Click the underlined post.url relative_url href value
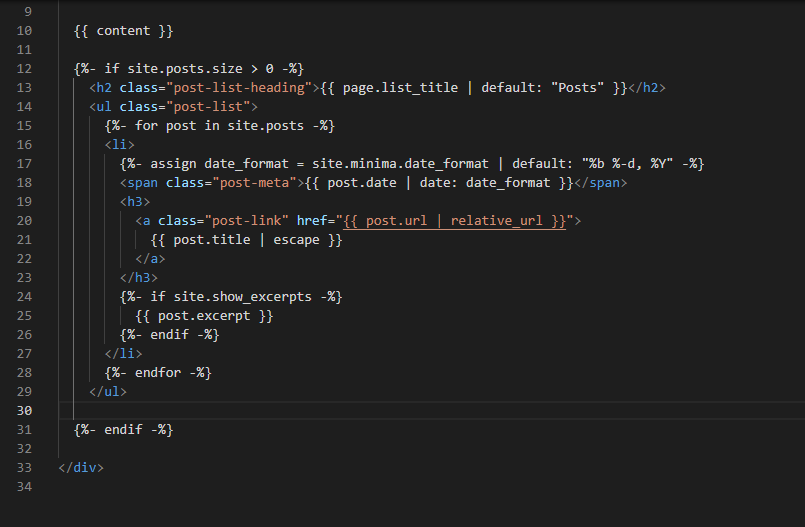The width and height of the screenshot is (805, 527). click(455, 220)
